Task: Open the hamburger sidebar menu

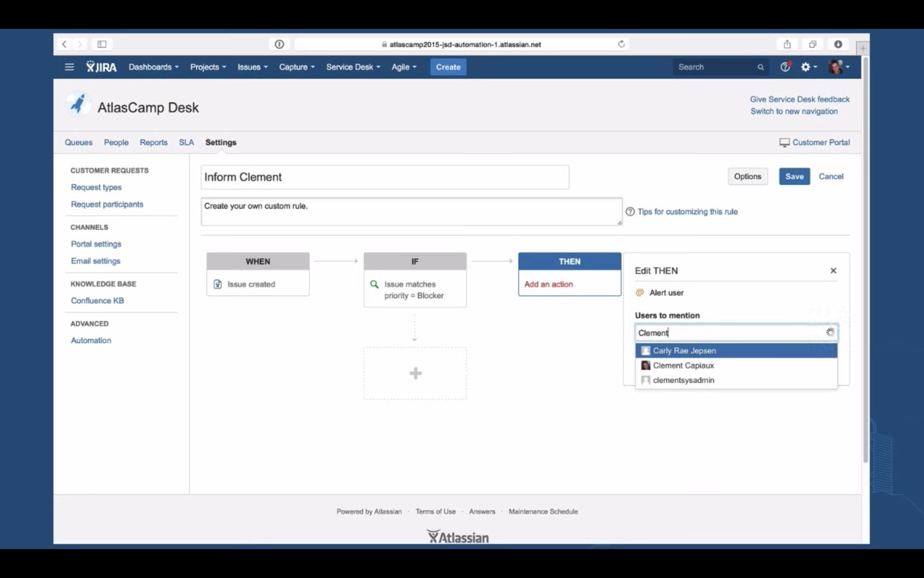Action: point(69,67)
